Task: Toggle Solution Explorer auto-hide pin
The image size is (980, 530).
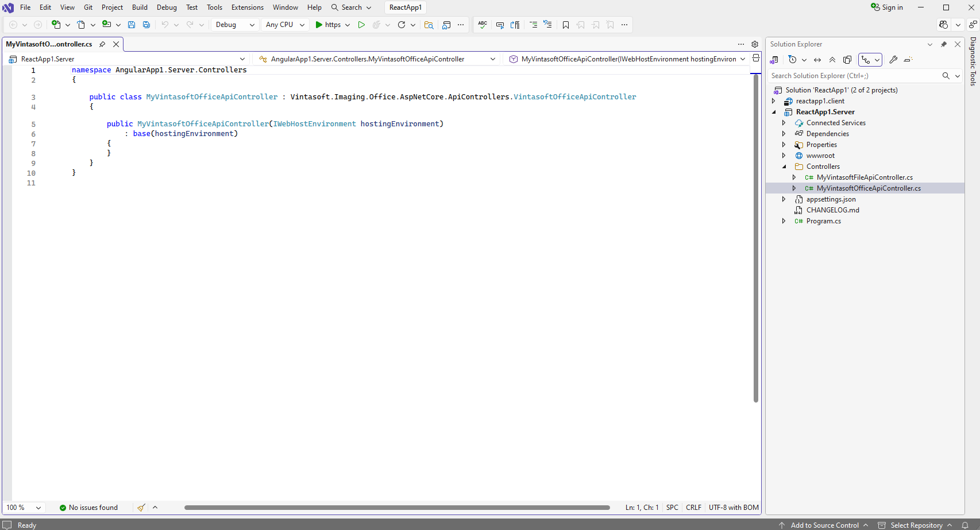Action: (x=943, y=44)
